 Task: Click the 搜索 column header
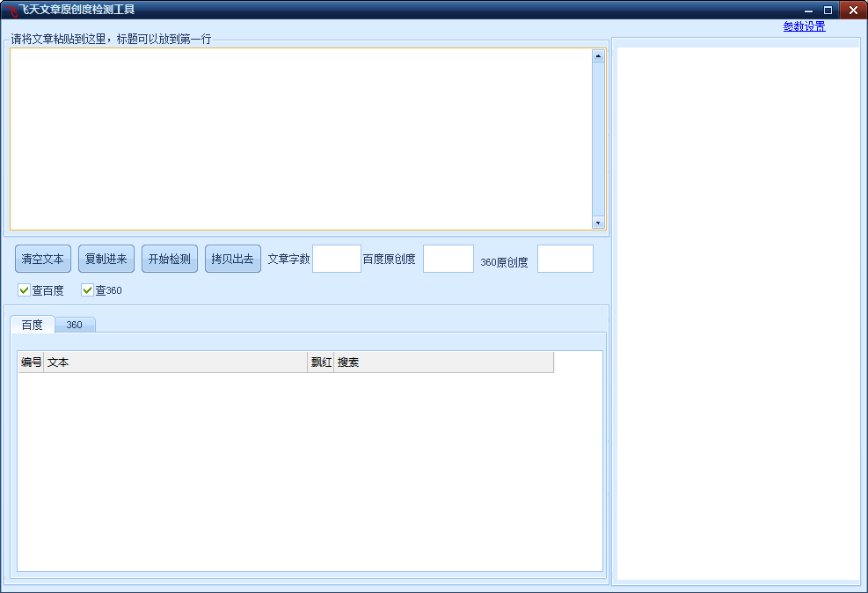443,362
